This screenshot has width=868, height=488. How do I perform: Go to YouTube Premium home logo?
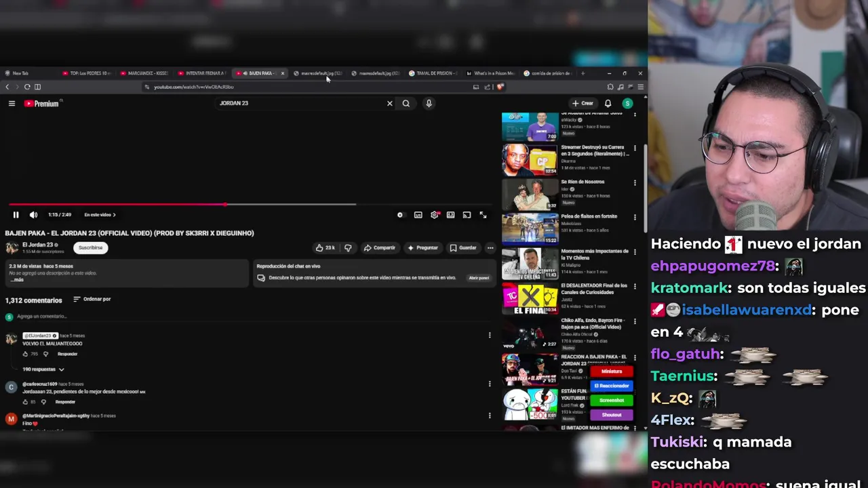click(41, 104)
